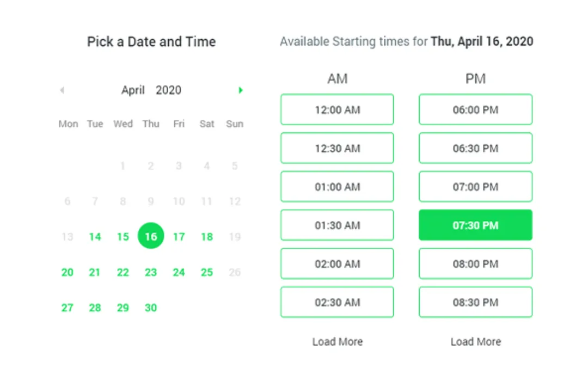Viewport: 588px width, 381px height.
Task: Pick the 01:00 AM slot
Action: tap(337, 187)
